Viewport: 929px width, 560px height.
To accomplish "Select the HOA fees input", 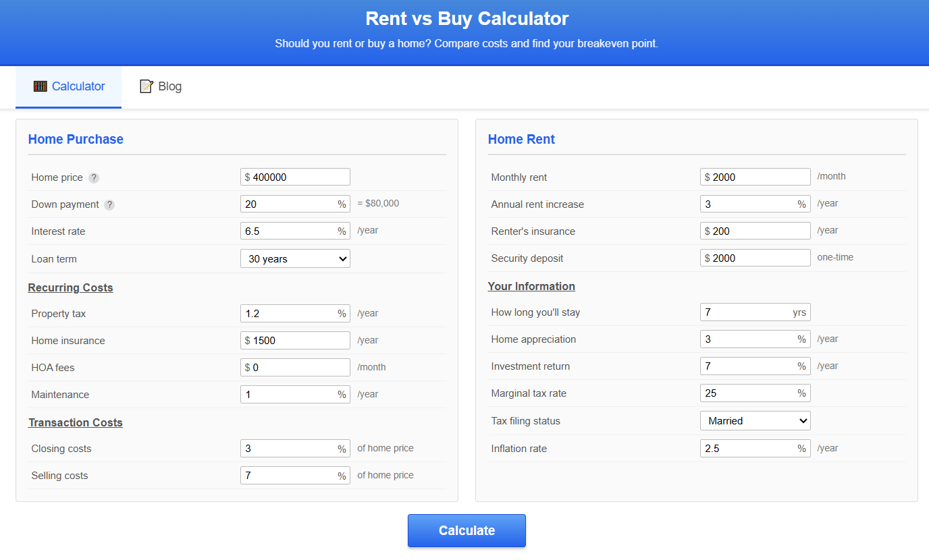I will (x=295, y=367).
